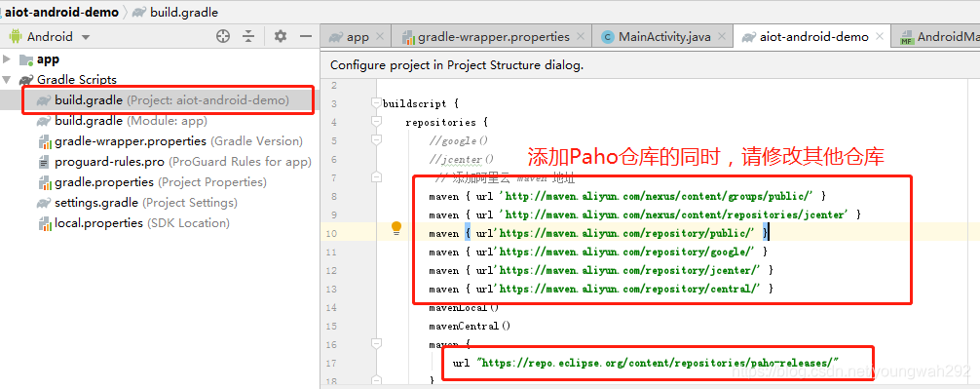Click the fold end marker at line 18

pos(376,380)
